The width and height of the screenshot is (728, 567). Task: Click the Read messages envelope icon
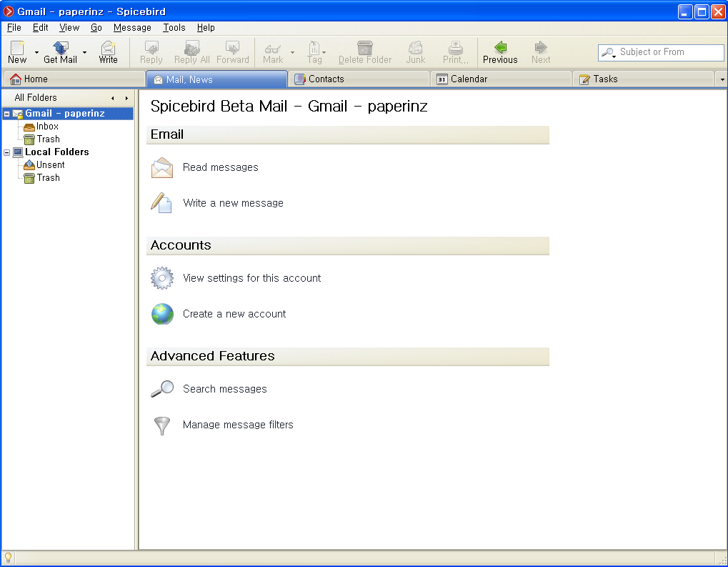(162, 168)
